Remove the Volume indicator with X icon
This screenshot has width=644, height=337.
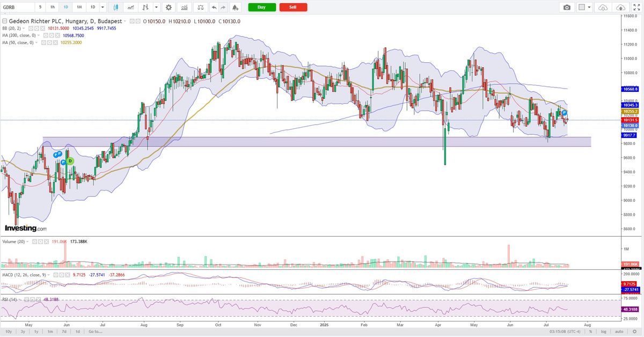[x=46, y=242]
